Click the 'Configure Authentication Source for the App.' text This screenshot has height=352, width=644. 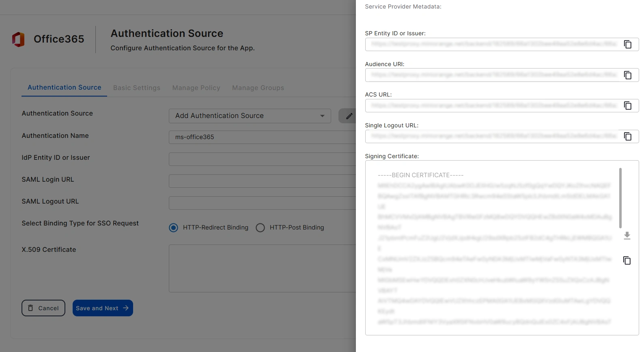183,48
